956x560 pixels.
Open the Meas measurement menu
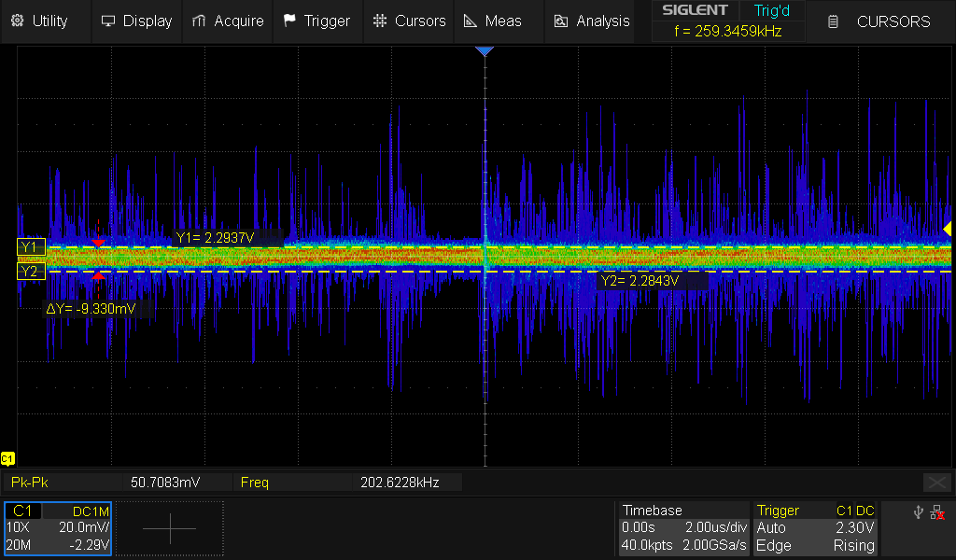494,21
